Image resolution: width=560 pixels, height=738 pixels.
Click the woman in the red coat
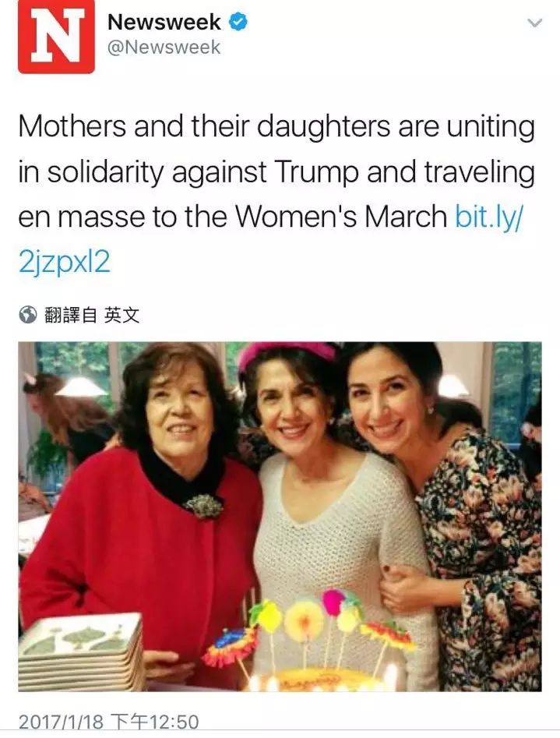140,530
